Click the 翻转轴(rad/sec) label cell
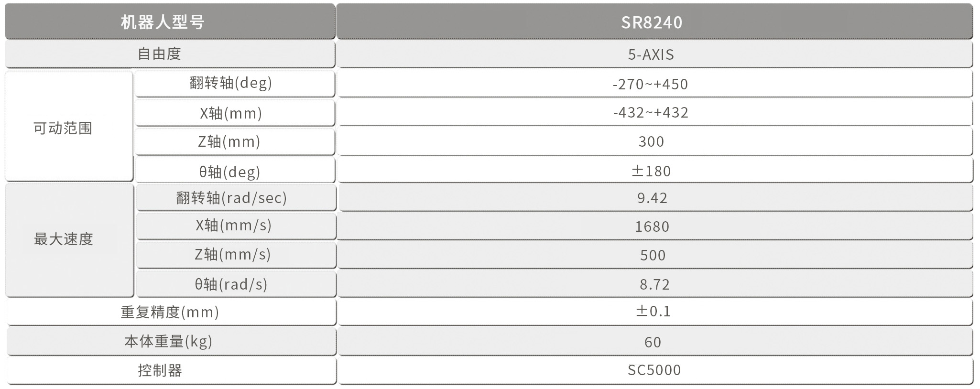Image resolution: width=980 pixels, height=389 pixels. [x=231, y=198]
